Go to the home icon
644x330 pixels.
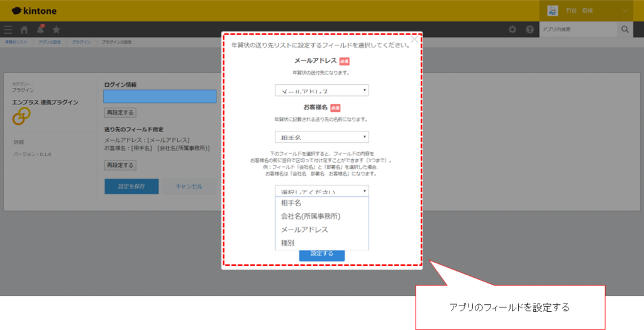pyautogui.click(x=25, y=30)
